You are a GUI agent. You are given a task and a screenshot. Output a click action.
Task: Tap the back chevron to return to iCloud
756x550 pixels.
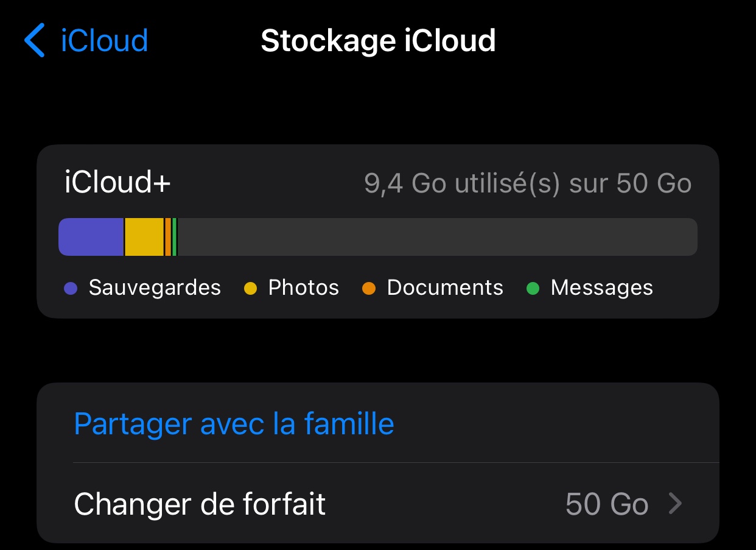point(35,40)
